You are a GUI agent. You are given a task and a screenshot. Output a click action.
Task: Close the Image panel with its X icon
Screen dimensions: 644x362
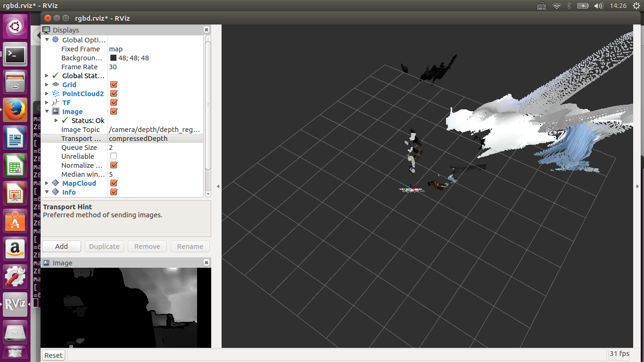point(206,263)
